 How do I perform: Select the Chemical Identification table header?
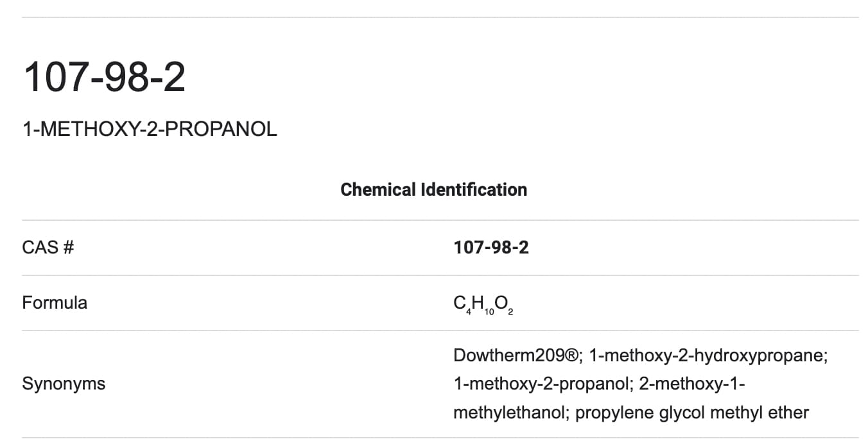(433, 189)
